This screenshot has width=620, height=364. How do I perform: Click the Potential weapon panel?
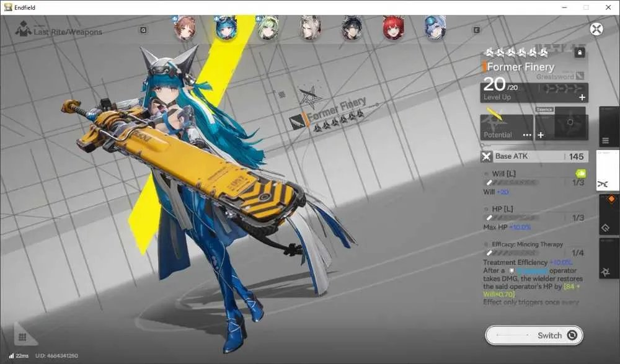tap(507, 127)
